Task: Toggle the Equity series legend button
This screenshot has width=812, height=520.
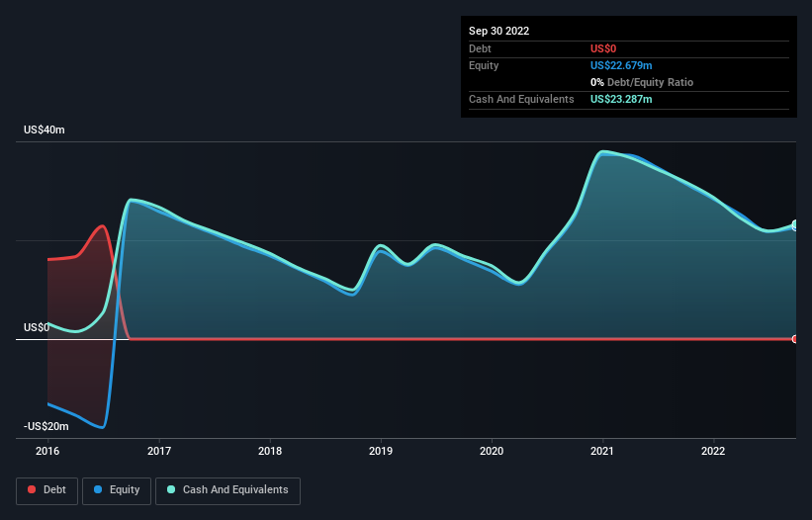Action: click(x=117, y=490)
